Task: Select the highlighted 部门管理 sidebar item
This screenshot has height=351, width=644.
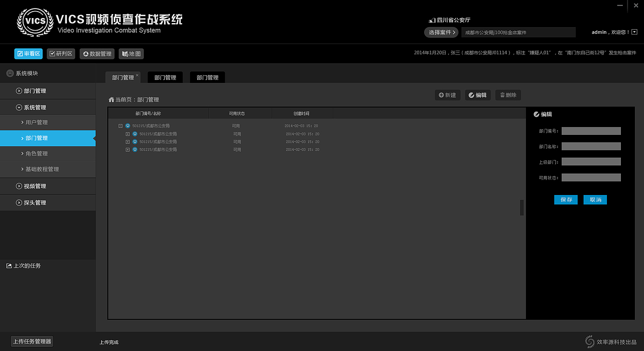Action: (x=48, y=138)
